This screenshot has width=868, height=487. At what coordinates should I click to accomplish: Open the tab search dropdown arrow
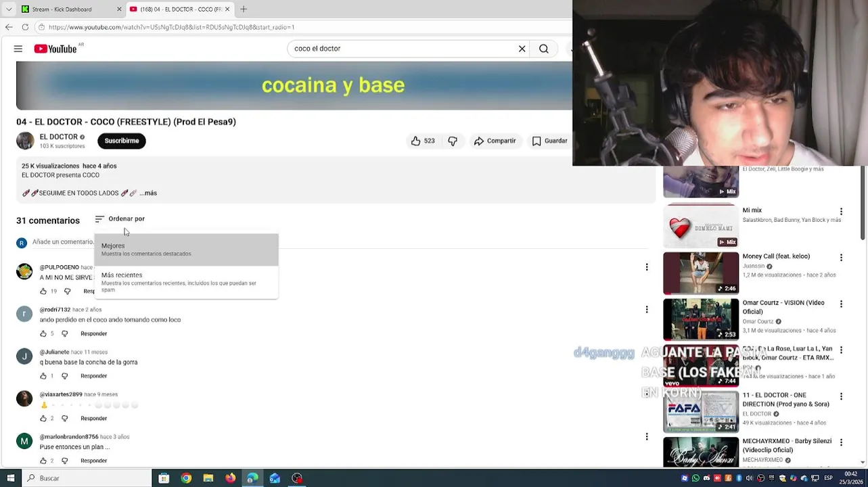point(8,9)
